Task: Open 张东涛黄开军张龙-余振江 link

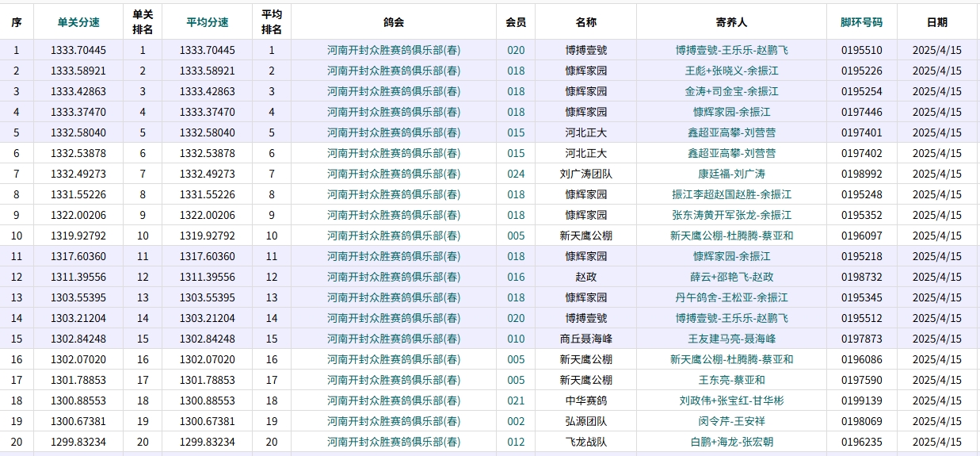Action: coord(731,215)
